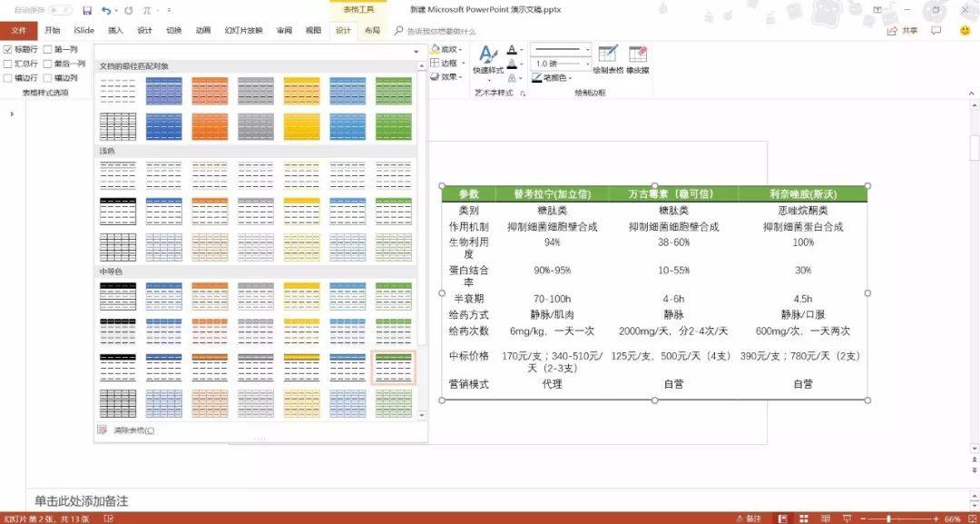
Task: Open the comments speech bubble icon
Action: click(x=936, y=31)
